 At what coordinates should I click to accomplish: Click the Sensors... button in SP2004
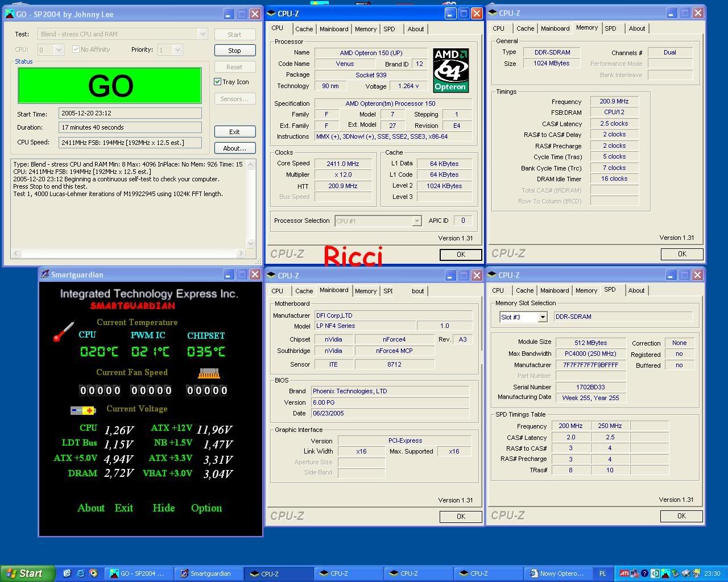tap(234, 99)
